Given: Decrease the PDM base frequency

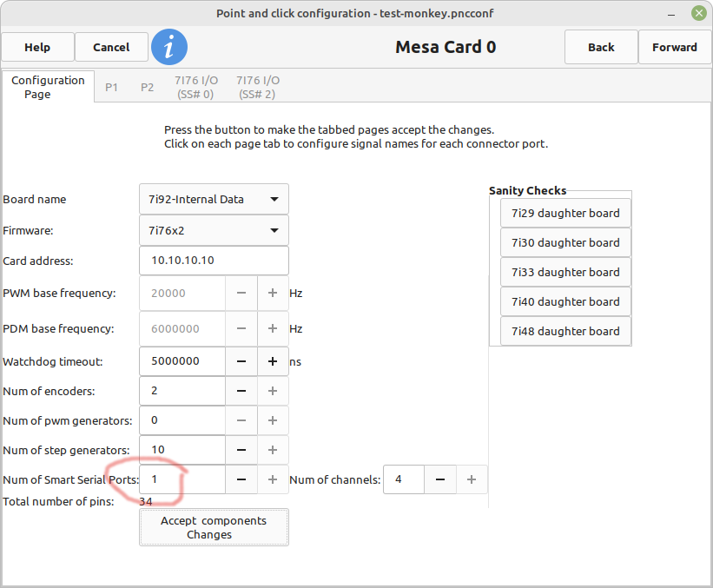Looking at the screenshot, I should tap(241, 329).
